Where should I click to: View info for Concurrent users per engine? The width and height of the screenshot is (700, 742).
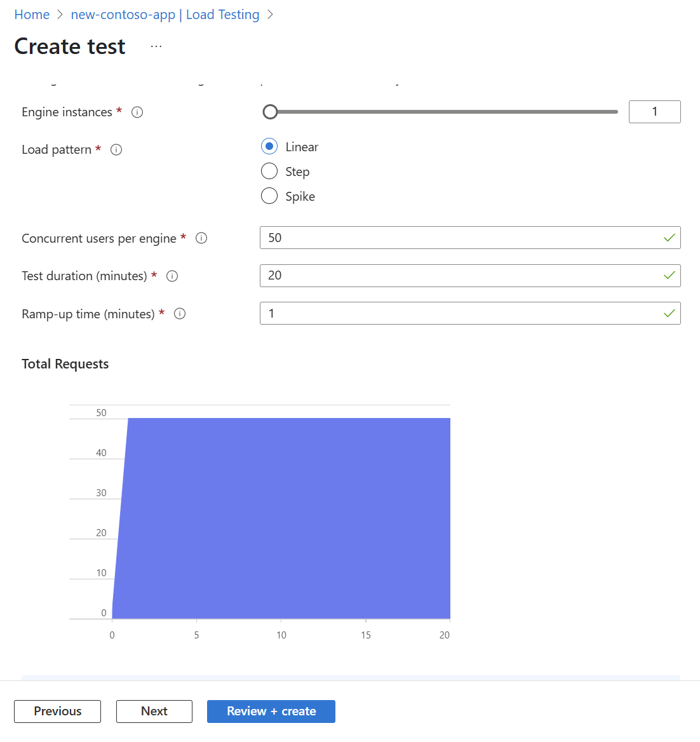point(201,238)
